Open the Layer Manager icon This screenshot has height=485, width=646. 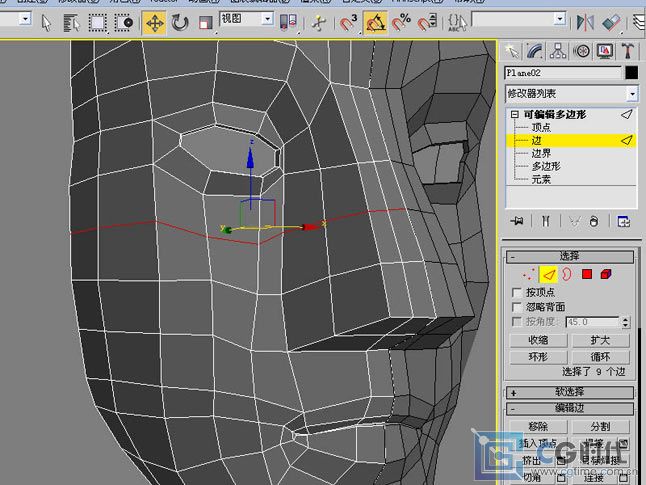639,23
